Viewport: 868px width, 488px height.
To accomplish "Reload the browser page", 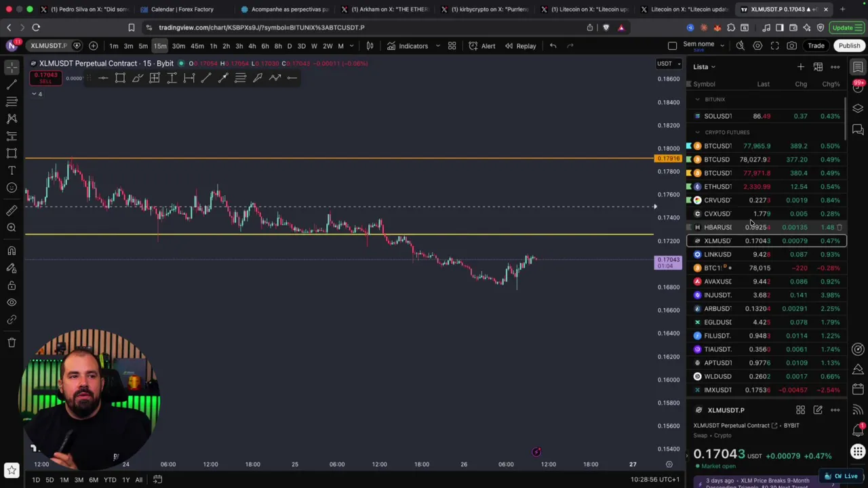I will (x=36, y=28).
